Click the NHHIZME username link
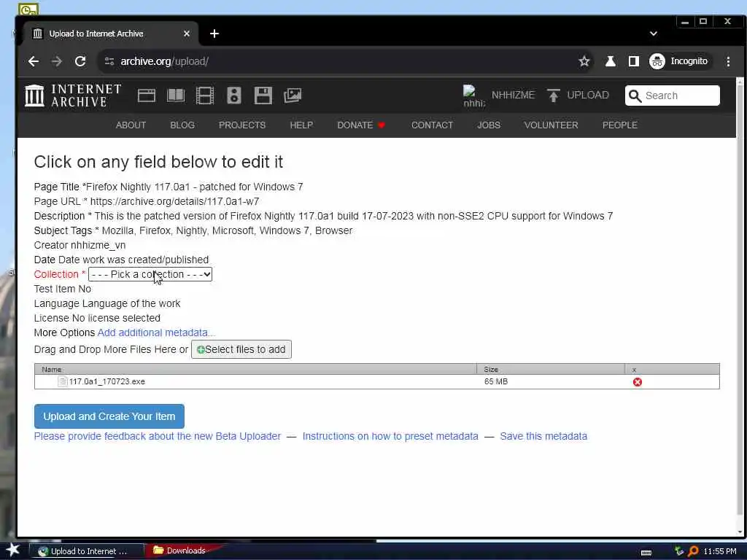Screen dimensions: 747x560 (513, 96)
